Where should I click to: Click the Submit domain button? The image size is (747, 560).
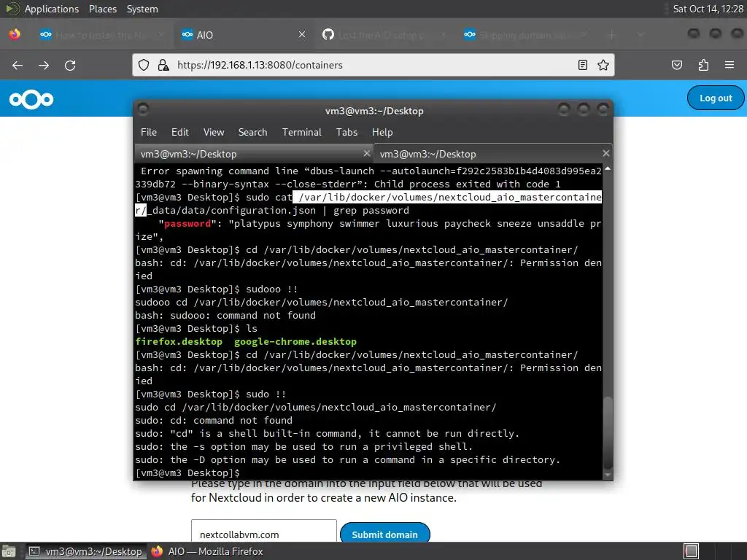tap(385, 534)
